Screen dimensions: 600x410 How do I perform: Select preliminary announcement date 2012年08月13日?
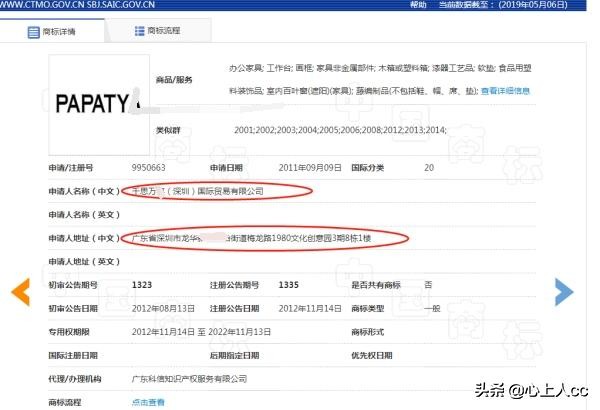point(163,309)
